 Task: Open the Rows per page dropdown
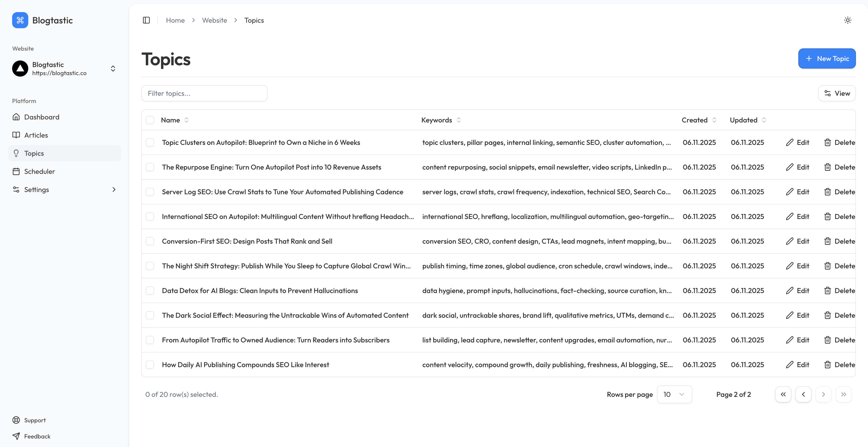tap(674, 394)
